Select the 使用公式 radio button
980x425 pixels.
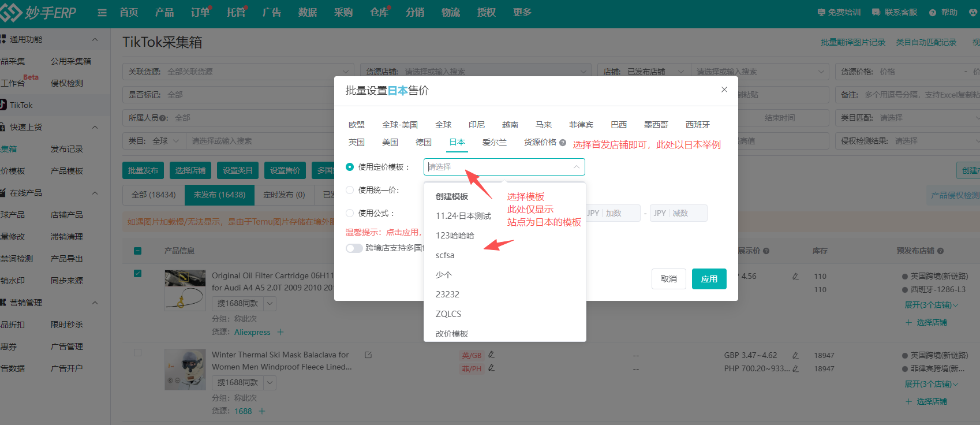[x=350, y=213]
